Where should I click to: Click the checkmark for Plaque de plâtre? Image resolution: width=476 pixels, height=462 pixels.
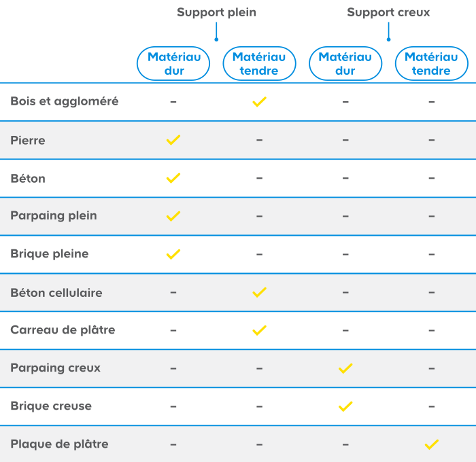[431, 444]
